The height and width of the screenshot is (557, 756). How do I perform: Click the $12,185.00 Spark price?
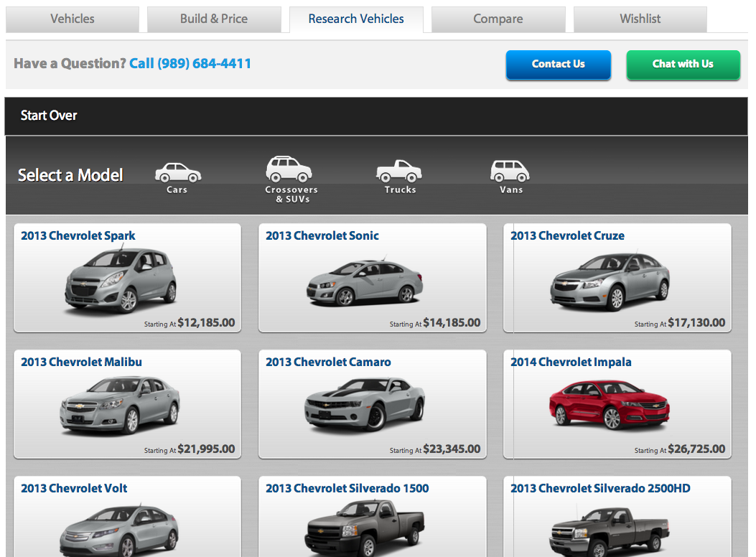tap(206, 323)
